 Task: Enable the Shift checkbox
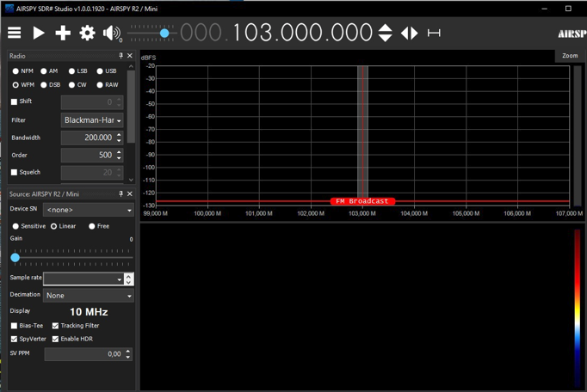pos(15,101)
